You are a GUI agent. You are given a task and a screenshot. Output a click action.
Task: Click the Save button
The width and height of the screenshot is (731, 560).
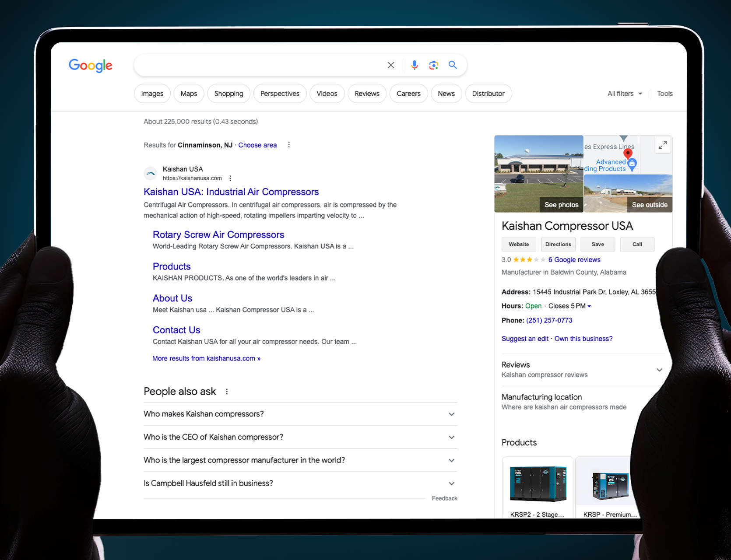597,245
